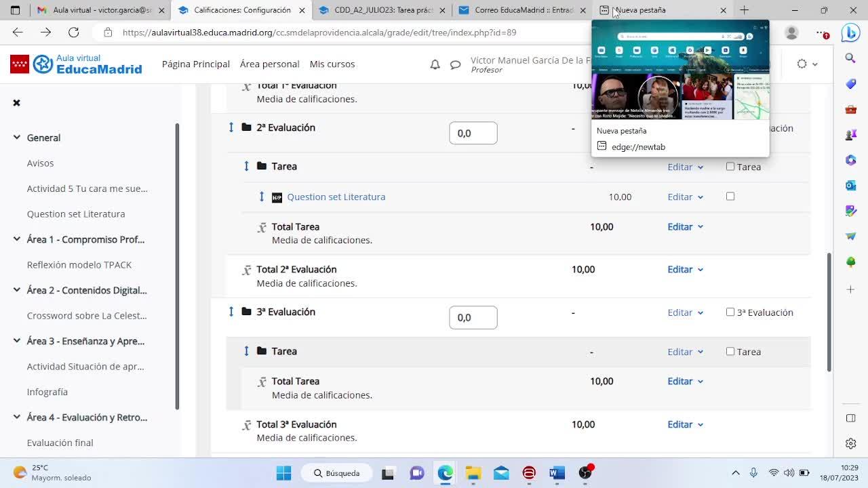The width and height of the screenshot is (868, 488).
Task: Open Reflexión modelo TPACK in course index
Action: pyautogui.click(x=79, y=264)
